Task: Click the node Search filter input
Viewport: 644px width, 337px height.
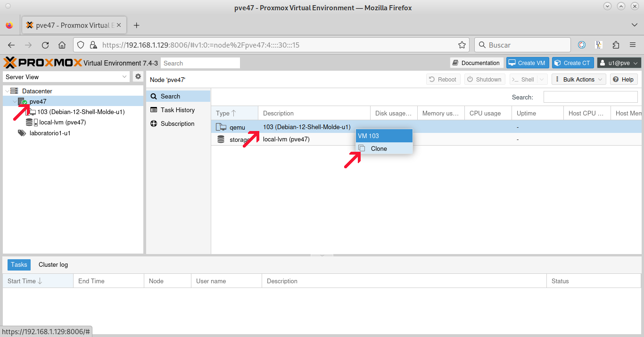Action: pyautogui.click(x=590, y=97)
